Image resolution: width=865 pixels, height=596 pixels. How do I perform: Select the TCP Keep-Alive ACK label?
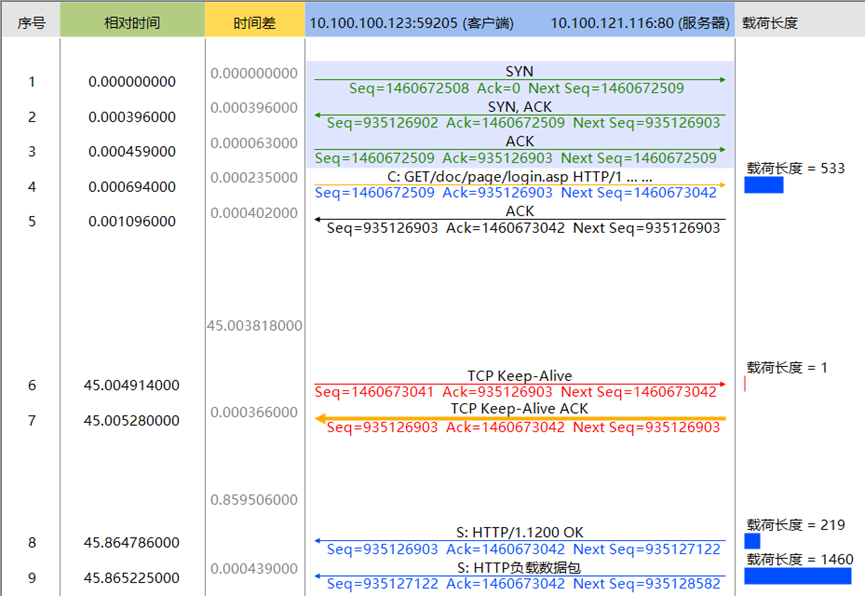[519, 408]
